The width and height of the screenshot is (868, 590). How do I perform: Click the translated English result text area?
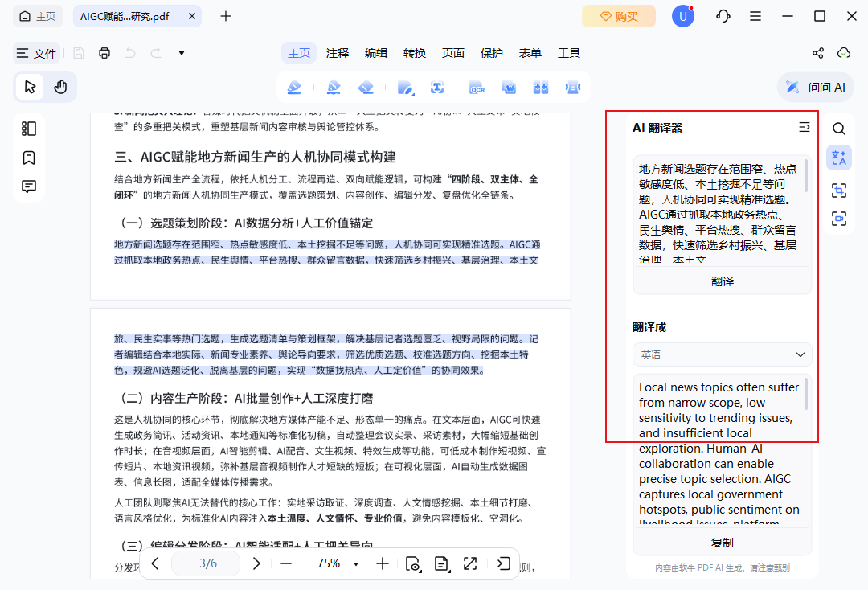click(x=718, y=450)
